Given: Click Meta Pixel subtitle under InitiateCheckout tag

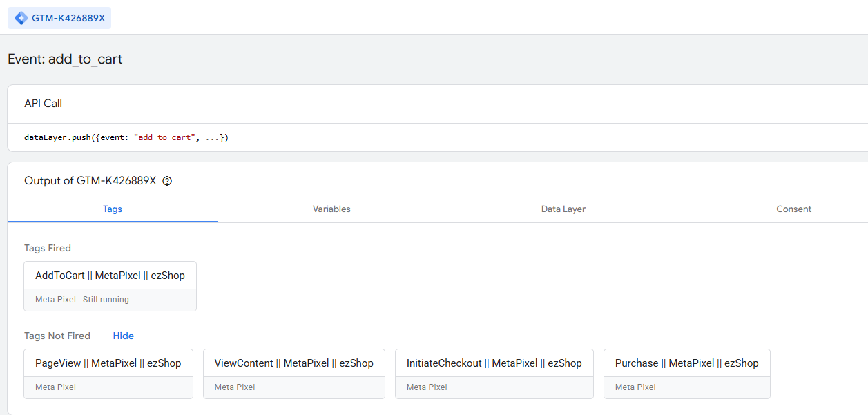Looking at the screenshot, I should click(427, 387).
